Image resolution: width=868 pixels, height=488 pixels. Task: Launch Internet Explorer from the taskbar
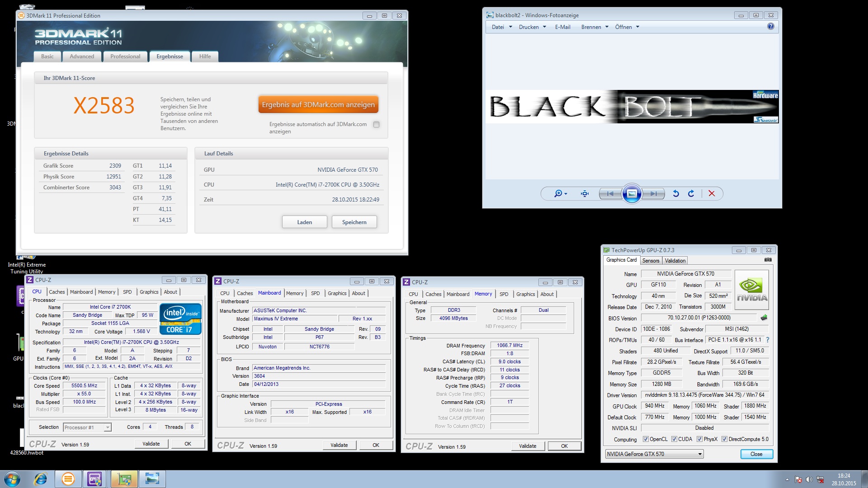(41, 479)
